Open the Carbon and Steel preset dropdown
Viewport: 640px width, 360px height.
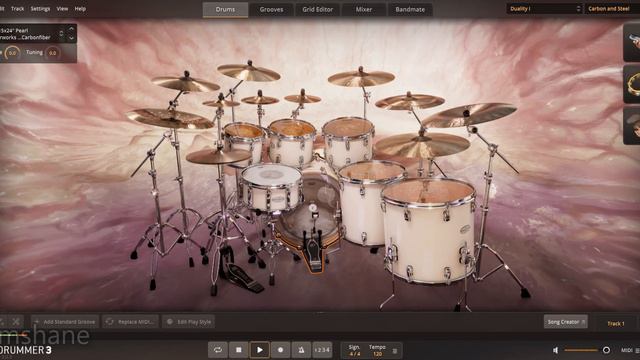coord(612,9)
